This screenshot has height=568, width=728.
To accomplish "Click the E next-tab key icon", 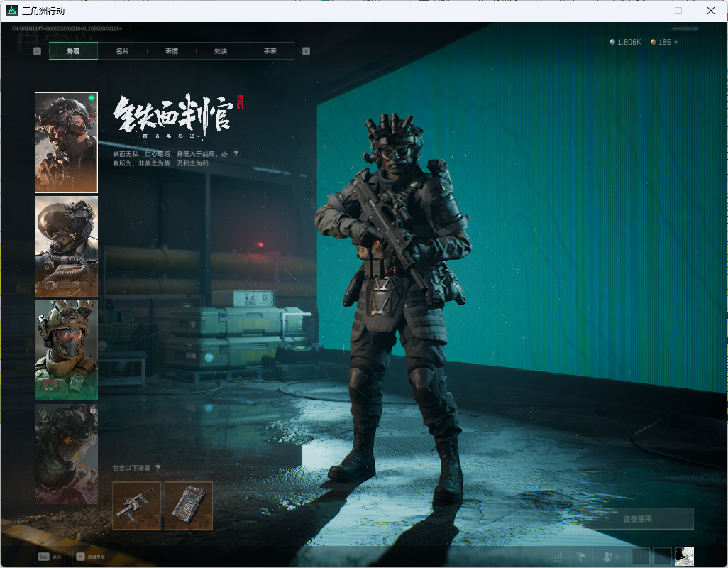I will click(x=306, y=51).
